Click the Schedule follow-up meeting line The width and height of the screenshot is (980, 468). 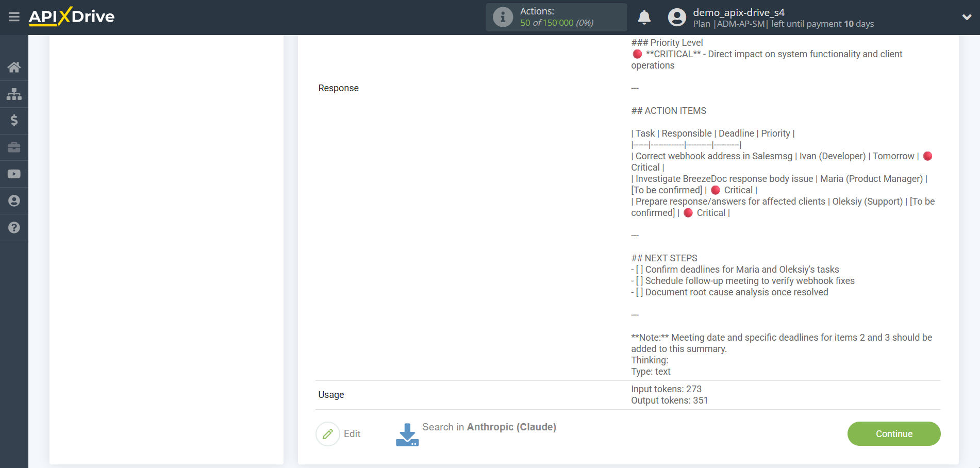(x=743, y=281)
